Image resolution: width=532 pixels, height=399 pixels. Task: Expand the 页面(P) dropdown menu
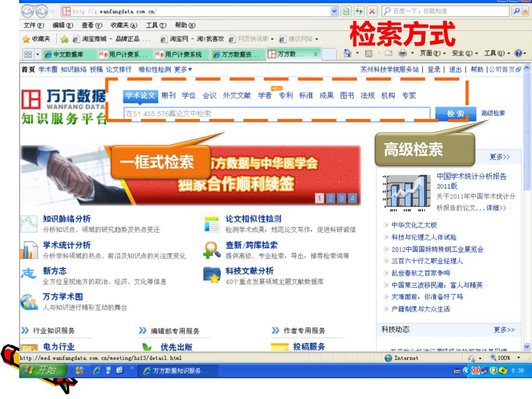[433, 54]
